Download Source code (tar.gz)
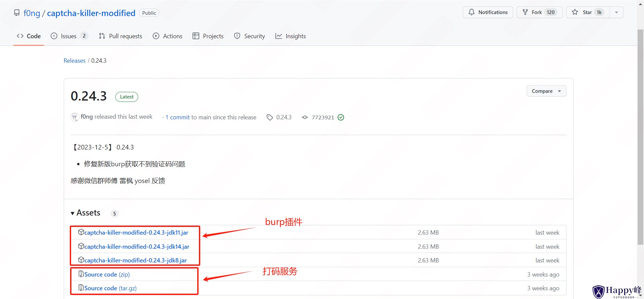Viewport: 644px width, 299px height. (x=110, y=288)
